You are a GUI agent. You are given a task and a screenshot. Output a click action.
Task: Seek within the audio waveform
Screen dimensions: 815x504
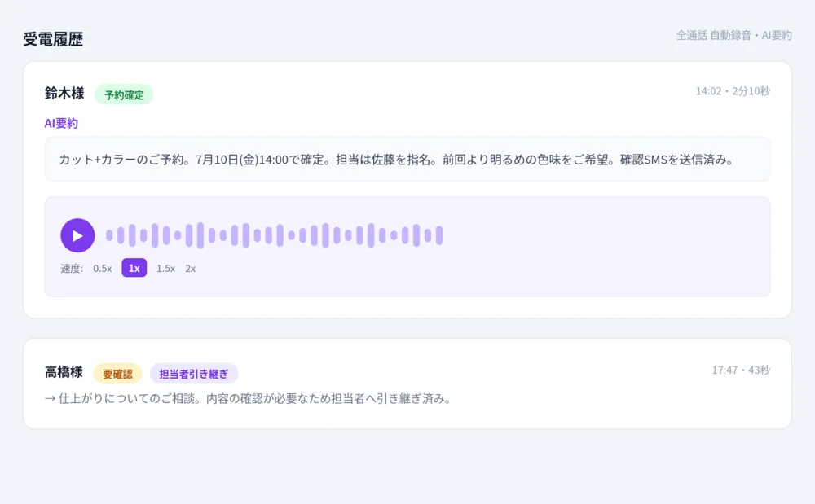[x=275, y=235]
